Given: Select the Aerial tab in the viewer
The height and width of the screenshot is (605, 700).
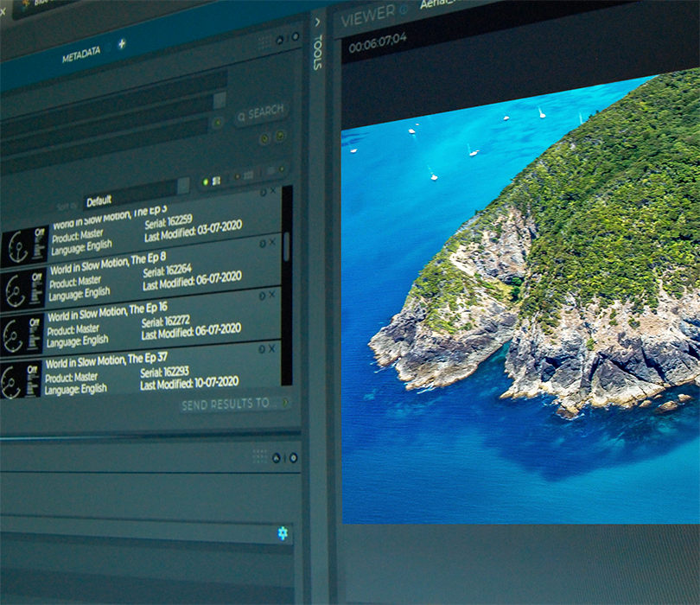Looking at the screenshot, I should pos(438,4).
